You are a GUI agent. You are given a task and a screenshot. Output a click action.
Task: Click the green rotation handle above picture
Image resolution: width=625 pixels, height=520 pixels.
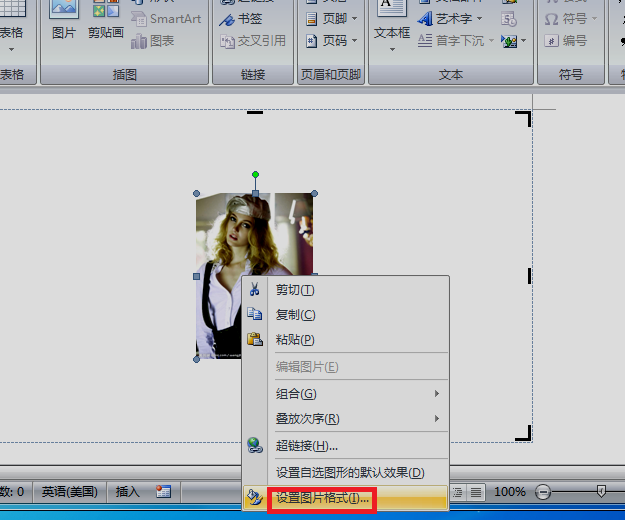pos(256,175)
